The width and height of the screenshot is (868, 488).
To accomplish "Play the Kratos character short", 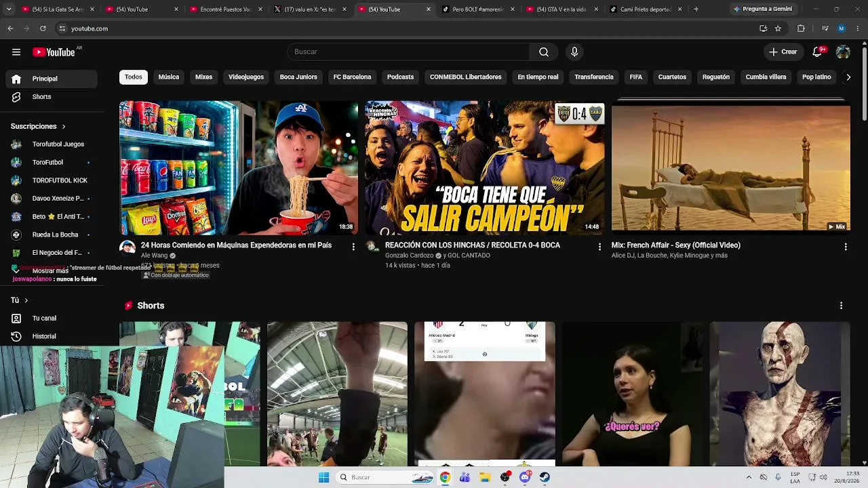I will tap(780, 394).
